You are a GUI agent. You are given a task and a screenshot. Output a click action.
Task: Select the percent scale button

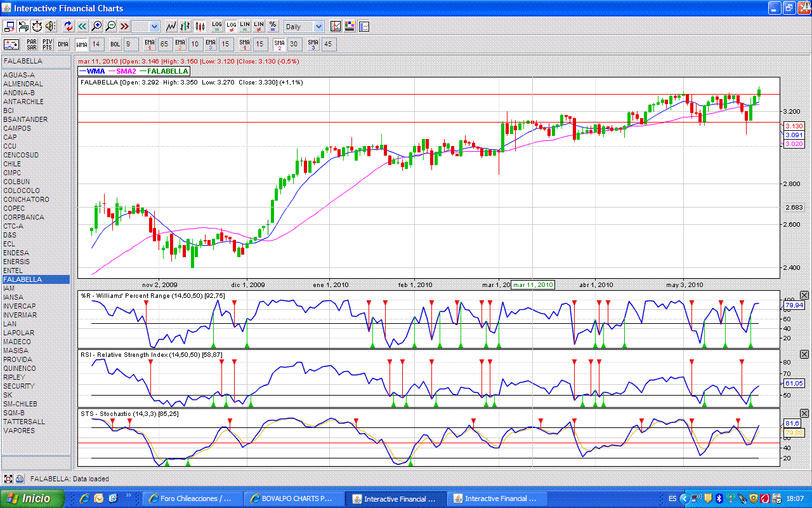(273, 27)
